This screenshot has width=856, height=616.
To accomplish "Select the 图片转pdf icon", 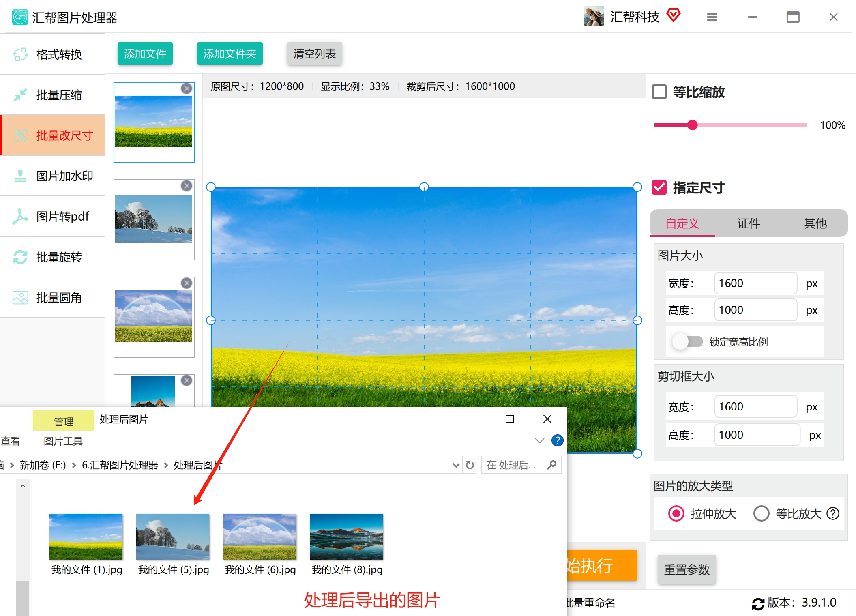I will pos(20,216).
